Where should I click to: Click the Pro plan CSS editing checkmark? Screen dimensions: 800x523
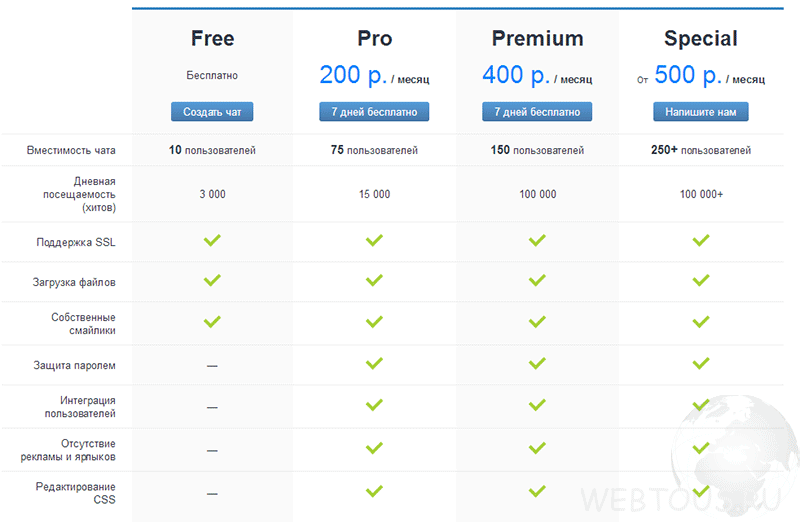pyautogui.click(x=374, y=491)
